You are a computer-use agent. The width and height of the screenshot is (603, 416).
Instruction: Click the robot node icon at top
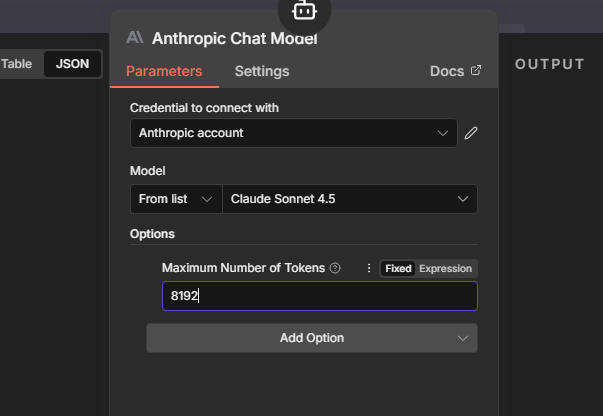303,11
